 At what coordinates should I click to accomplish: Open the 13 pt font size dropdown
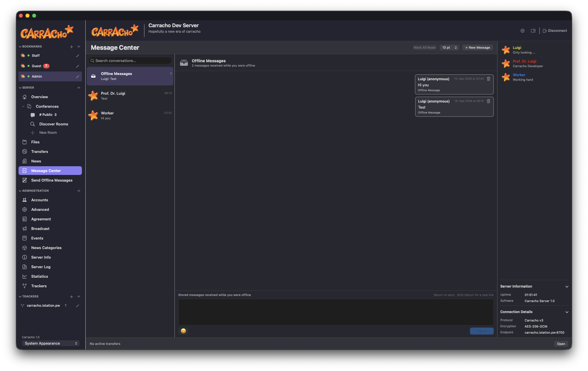pos(449,48)
